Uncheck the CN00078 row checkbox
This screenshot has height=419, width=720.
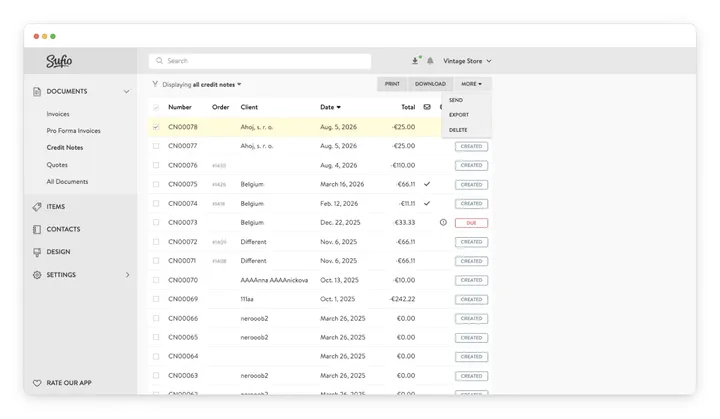tap(156, 127)
